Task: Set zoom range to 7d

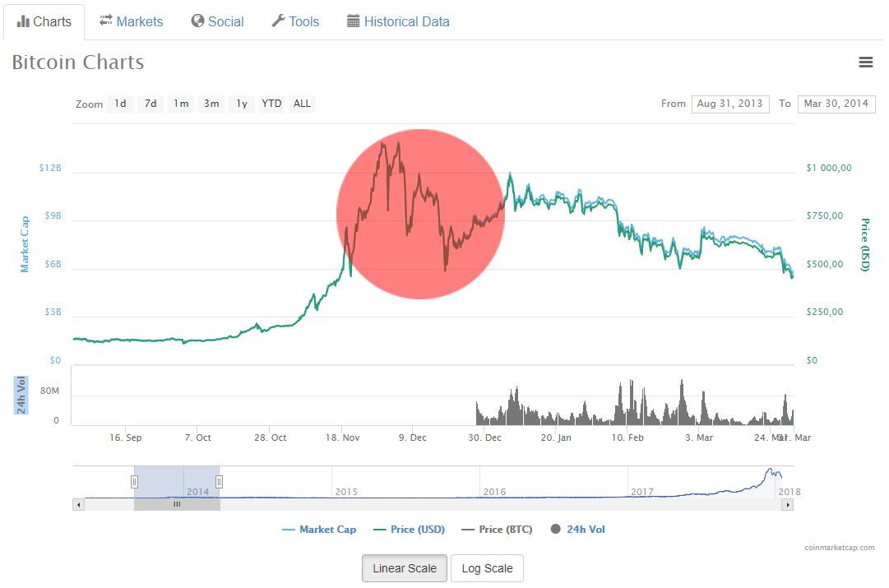Action: [x=150, y=104]
